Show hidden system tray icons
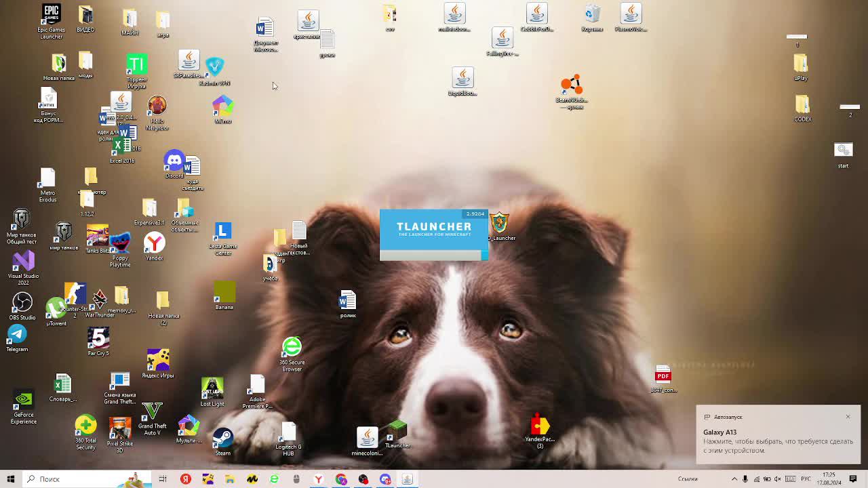This screenshot has width=868, height=488. click(734, 479)
